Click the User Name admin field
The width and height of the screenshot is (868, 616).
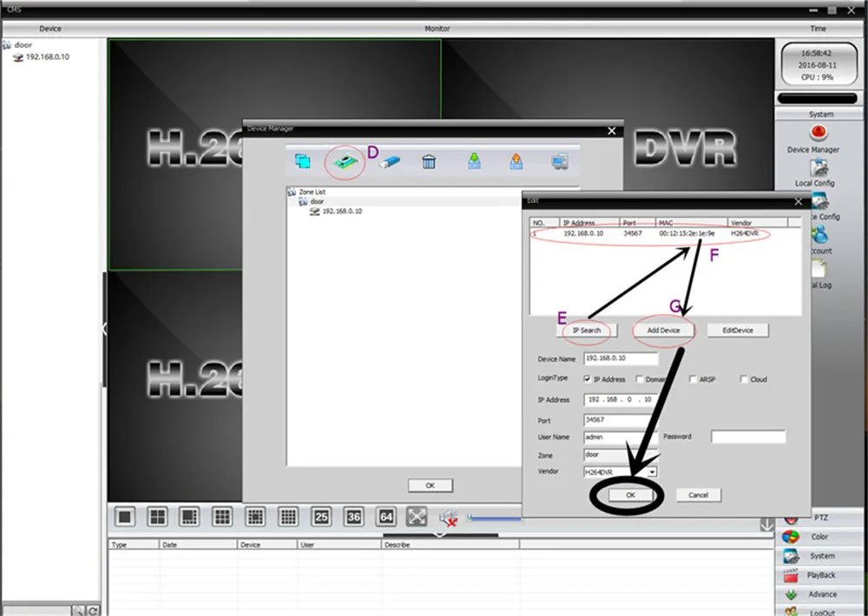[x=621, y=437]
